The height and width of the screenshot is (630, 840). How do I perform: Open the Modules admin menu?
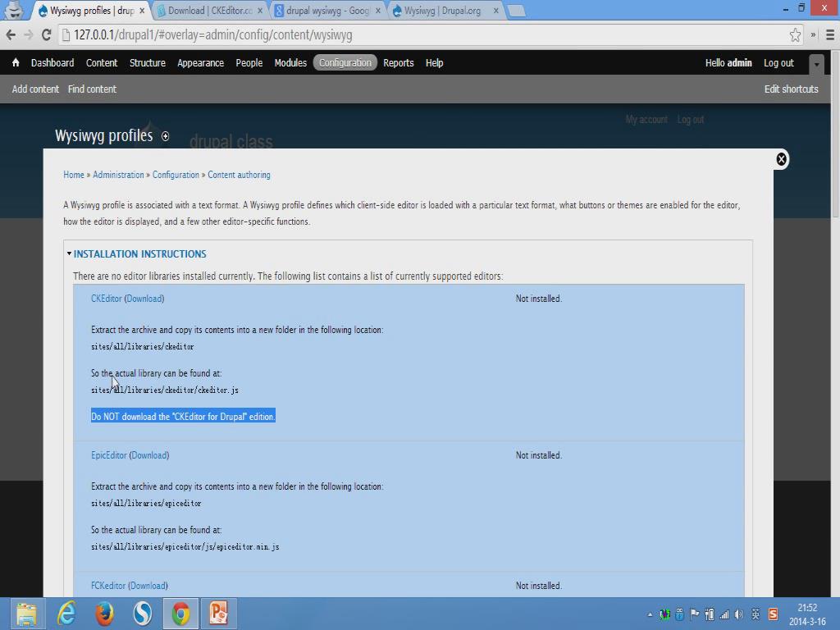pyautogui.click(x=290, y=62)
